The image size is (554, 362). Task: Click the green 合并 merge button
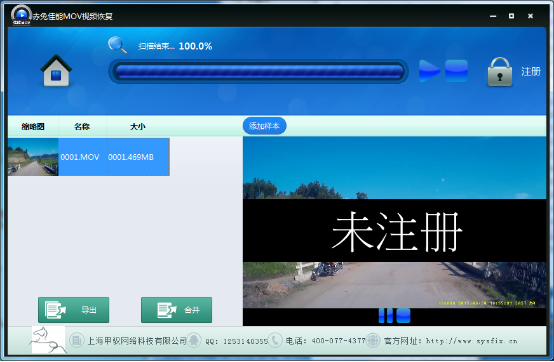coord(177,310)
